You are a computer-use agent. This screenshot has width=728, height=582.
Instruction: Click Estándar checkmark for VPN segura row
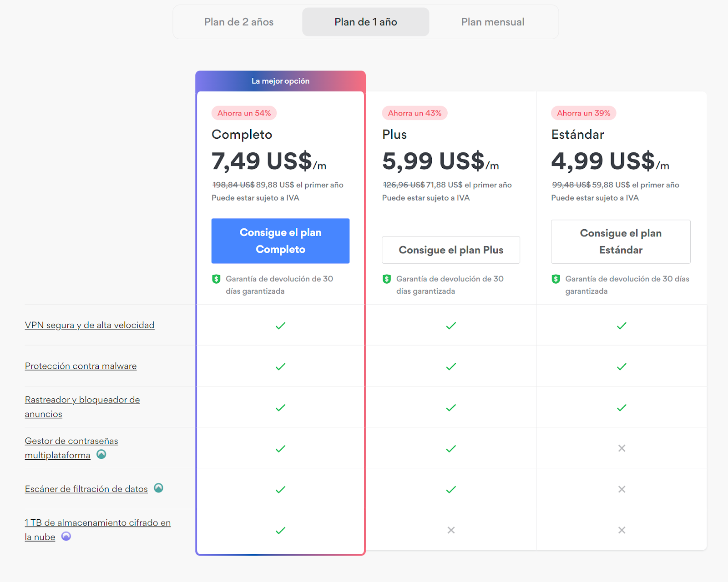click(x=622, y=326)
